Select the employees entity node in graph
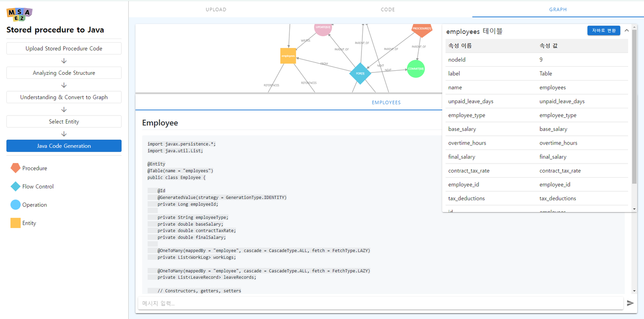 tap(288, 56)
